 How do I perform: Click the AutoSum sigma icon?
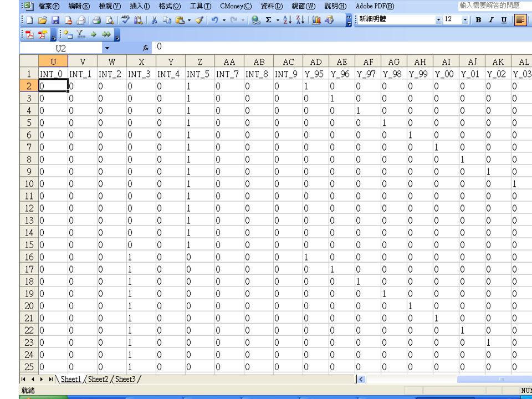[x=268, y=21]
